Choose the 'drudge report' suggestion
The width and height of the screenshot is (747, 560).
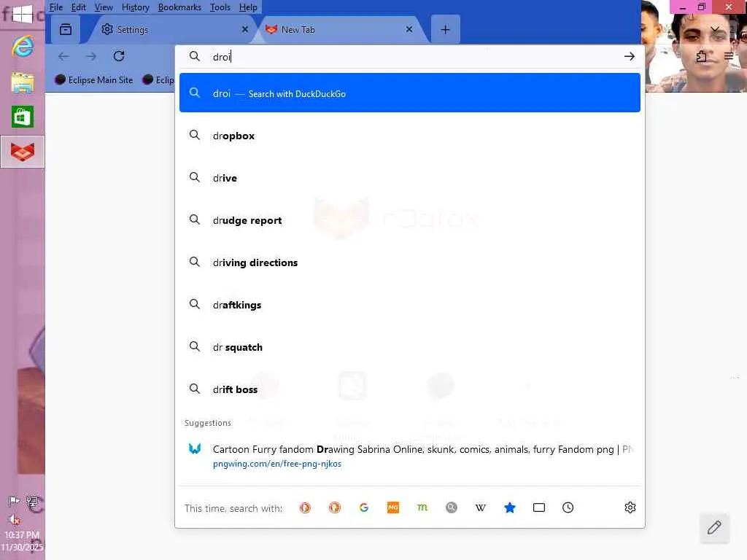410,220
